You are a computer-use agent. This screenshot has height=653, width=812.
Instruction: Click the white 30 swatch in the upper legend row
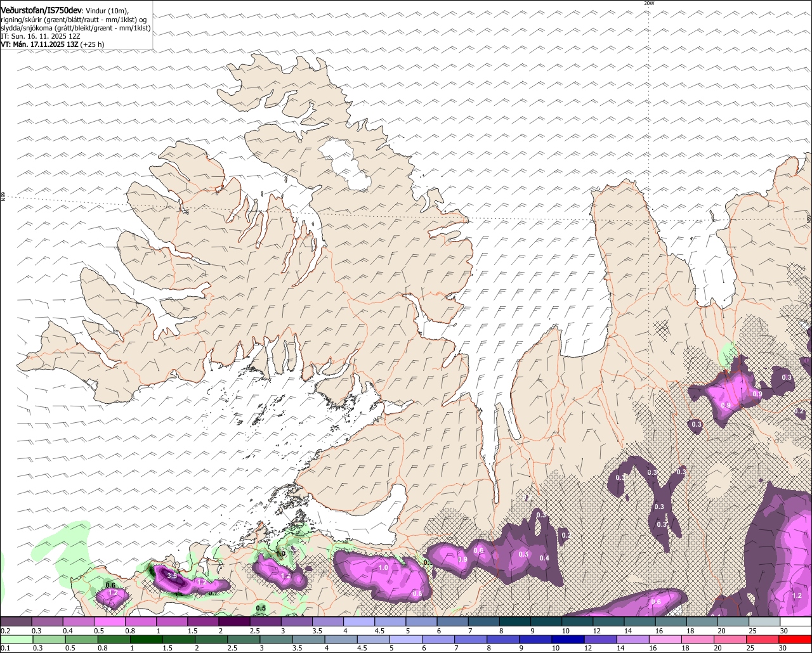[x=796, y=622]
